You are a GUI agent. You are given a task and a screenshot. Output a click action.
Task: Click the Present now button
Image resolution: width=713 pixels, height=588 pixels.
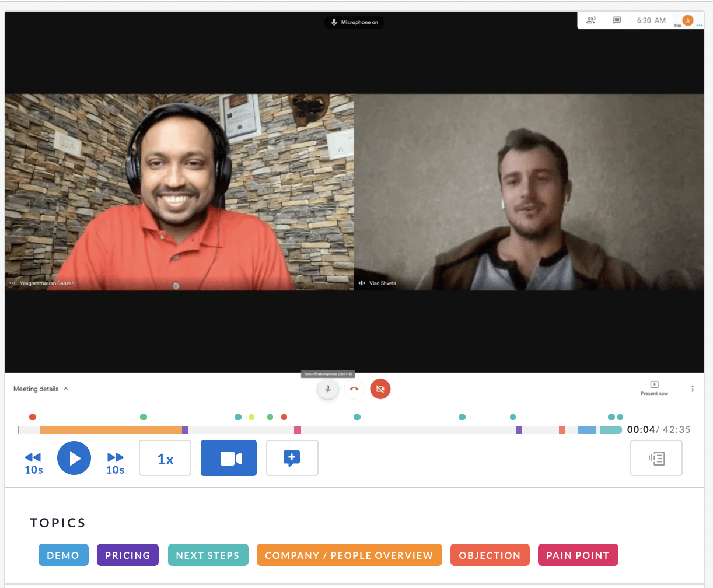(653, 388)
